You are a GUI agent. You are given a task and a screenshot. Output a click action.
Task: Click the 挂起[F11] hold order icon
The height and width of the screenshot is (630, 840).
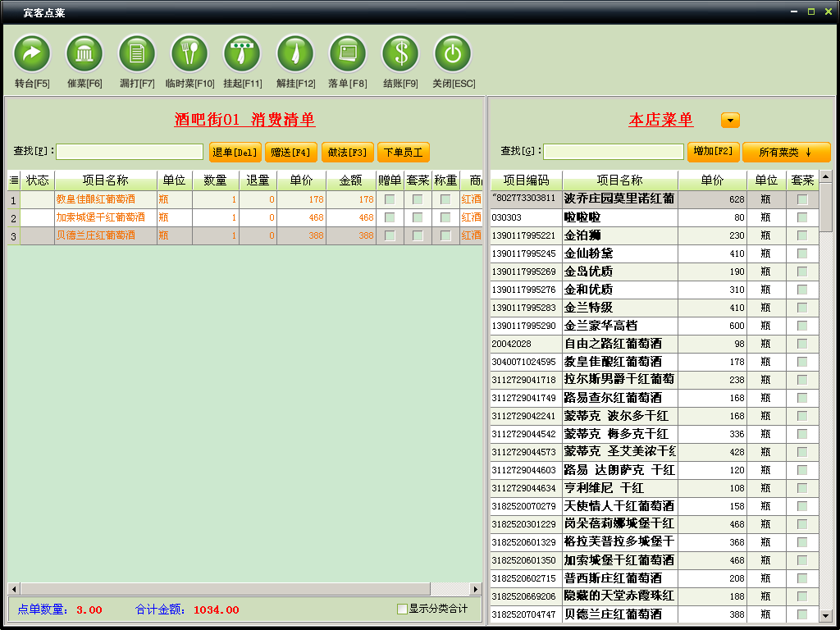pyautogui.click(x=242, y=54)
